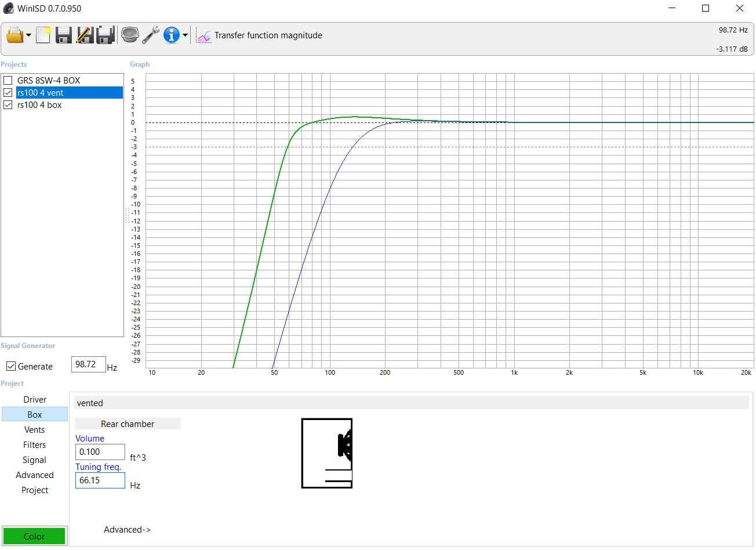The image size is (756, 550).
Task: Click the Volume input field 0.100
Action: 100,452
